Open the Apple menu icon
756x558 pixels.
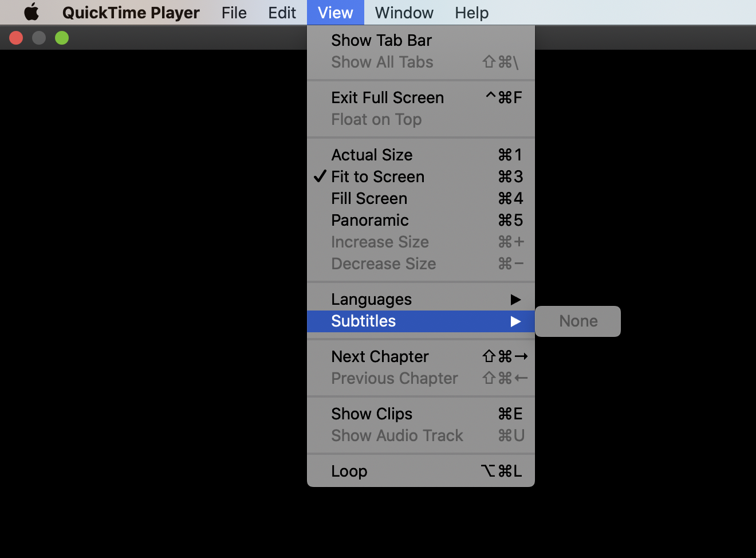pyautogui.click(x=31, y=13)
